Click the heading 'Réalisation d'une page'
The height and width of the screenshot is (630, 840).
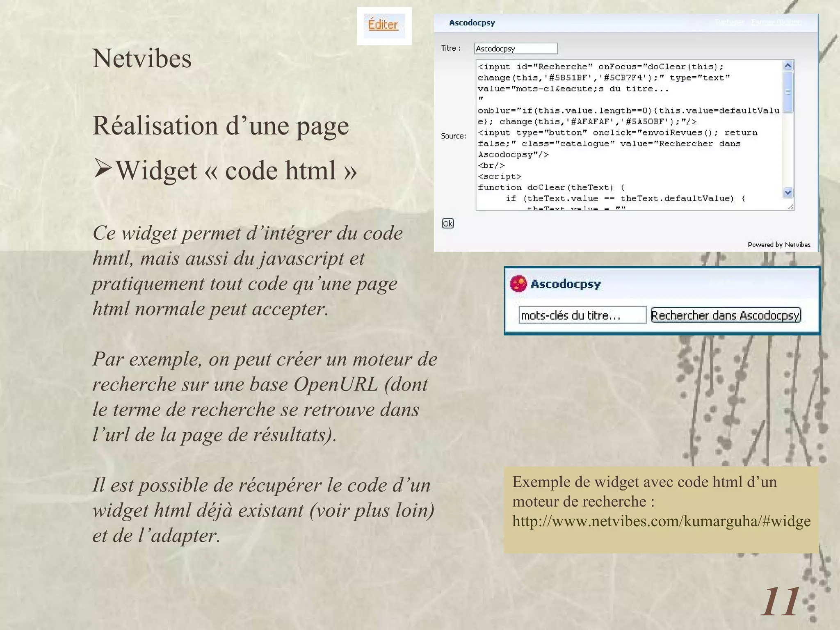pyautogui.click(x=221, y=126)
